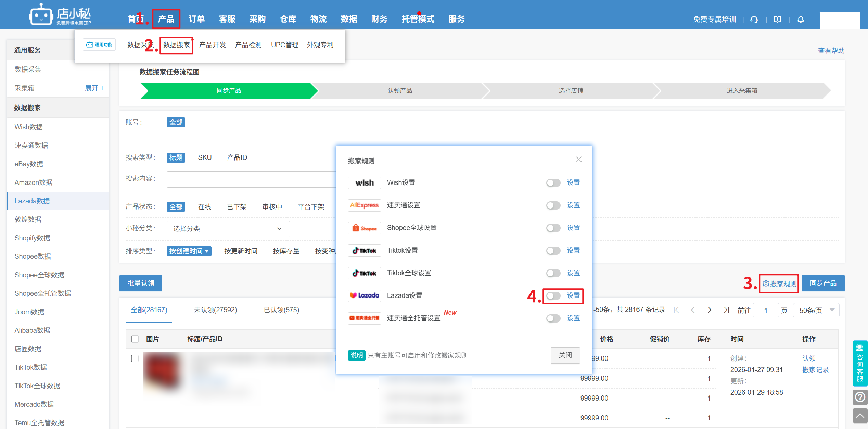The height and width of the screenshot is (429, 868).
Task: Open the 咨询客服 floating widget
Action: coord(860,363)
